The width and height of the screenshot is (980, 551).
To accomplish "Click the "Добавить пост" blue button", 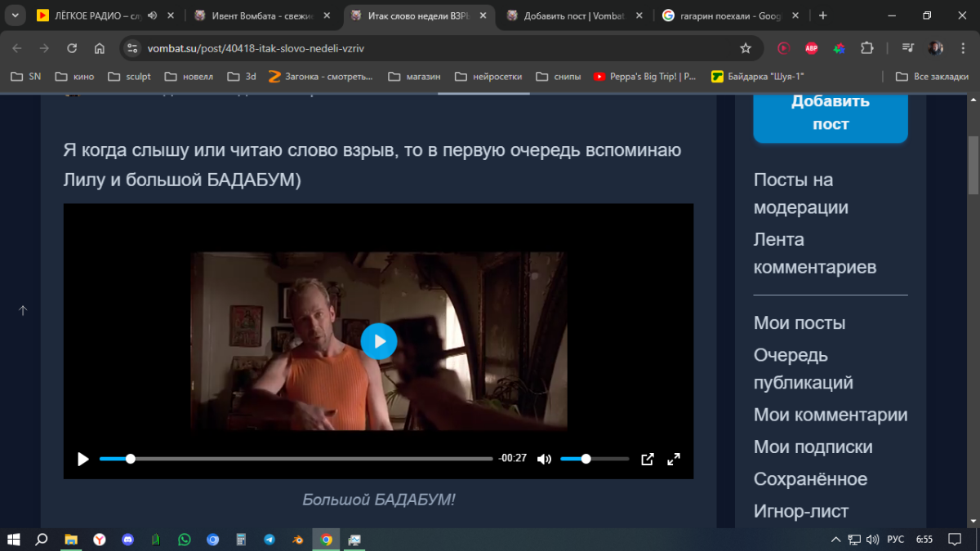I will click(831, 113).
